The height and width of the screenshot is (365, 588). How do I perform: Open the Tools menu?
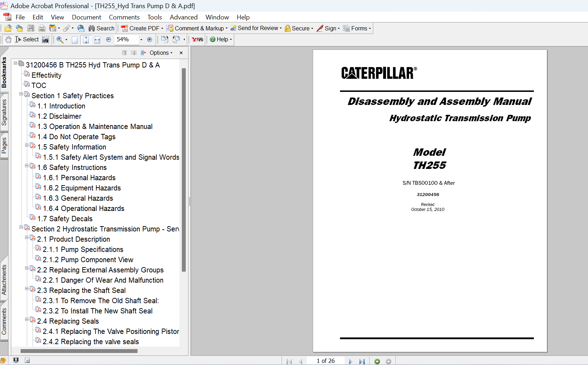(x=155, y=17)
